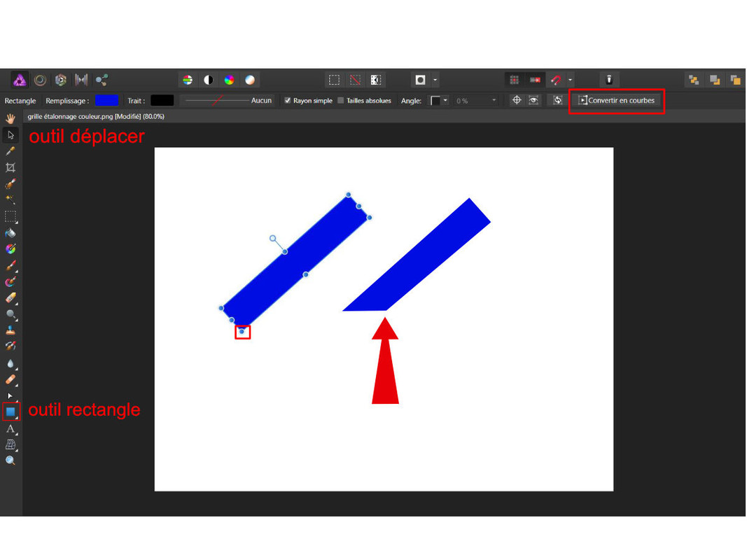Click the cycle selection box icon
Viewport: 747px width, 560px height.
coord(558,100)
